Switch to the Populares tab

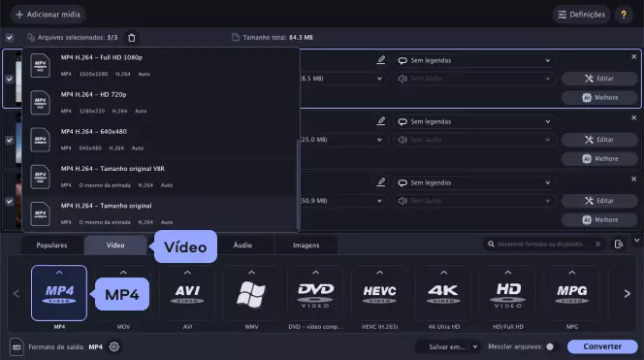tap(51, 245)
